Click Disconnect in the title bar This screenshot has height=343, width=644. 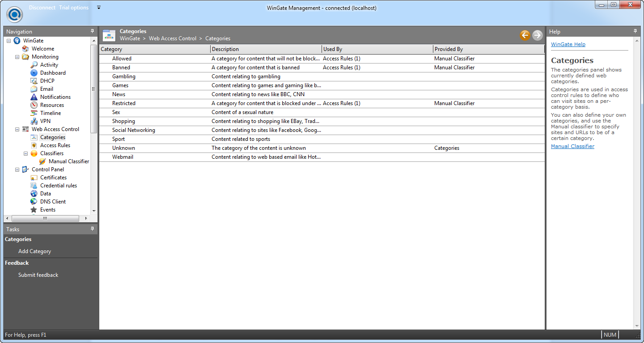(42, 8)
